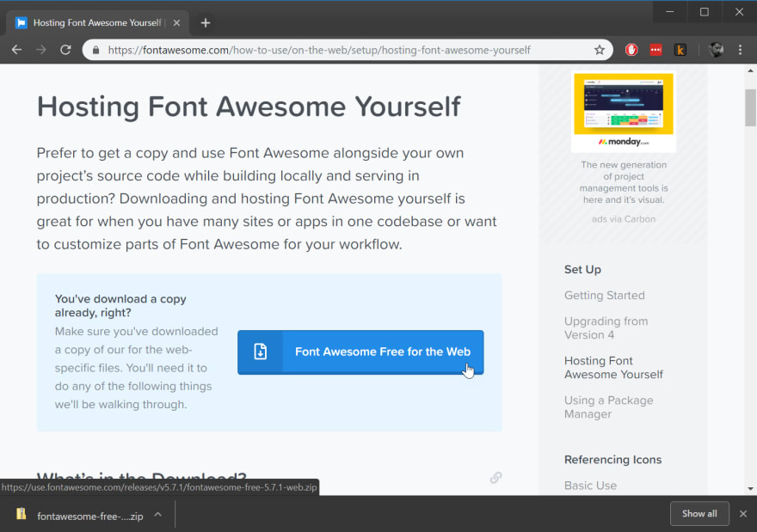Download Font Awesome Free for the Web

coord(360,352)
